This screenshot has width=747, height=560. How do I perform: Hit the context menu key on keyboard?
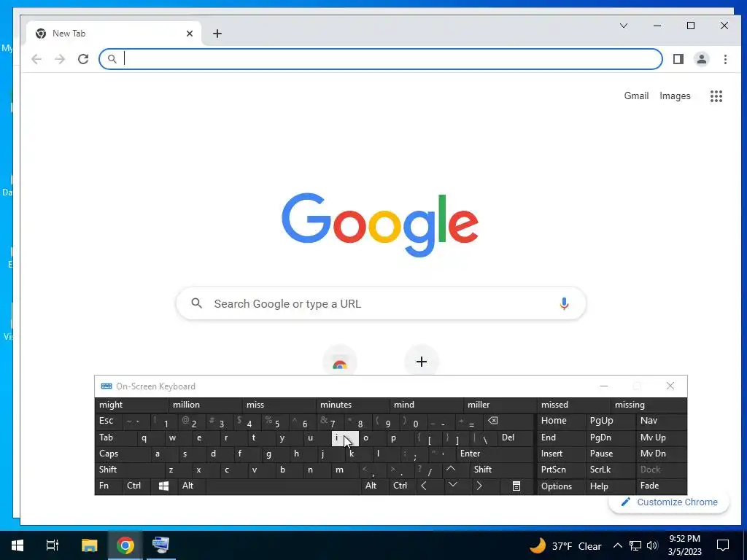click(516, 486)
